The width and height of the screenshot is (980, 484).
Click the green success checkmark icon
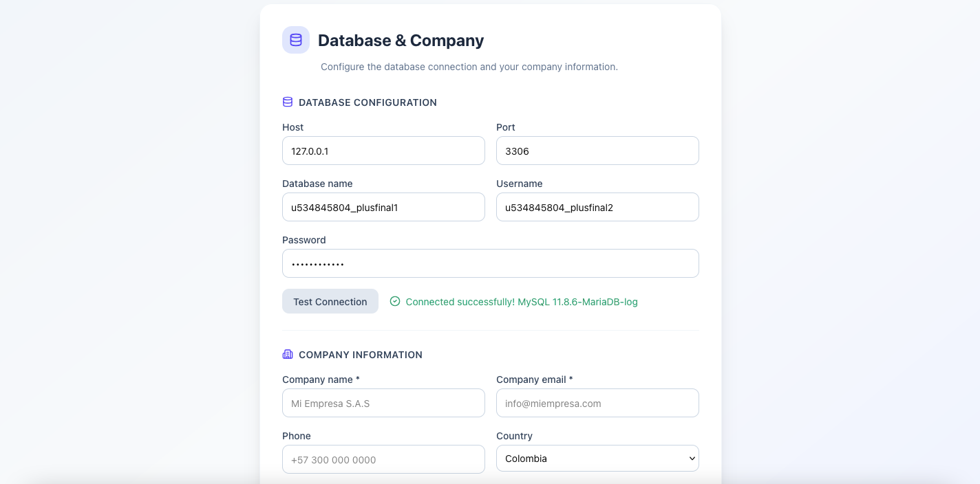coord(395,301)
